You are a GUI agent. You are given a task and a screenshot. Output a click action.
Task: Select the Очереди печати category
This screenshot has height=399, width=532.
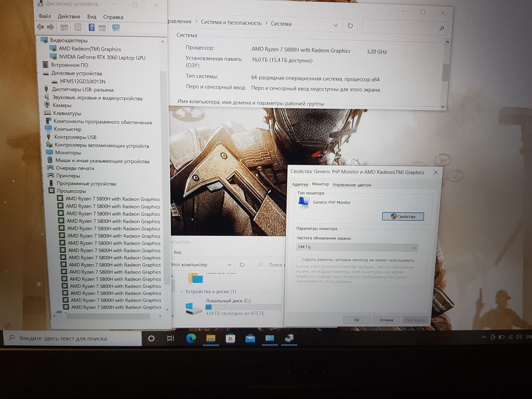(75, 168)
